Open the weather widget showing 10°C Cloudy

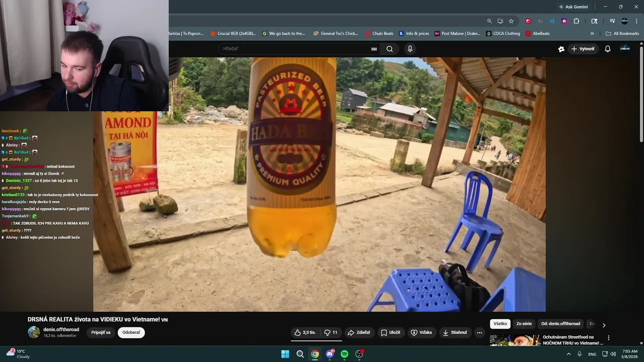point(18,353)
